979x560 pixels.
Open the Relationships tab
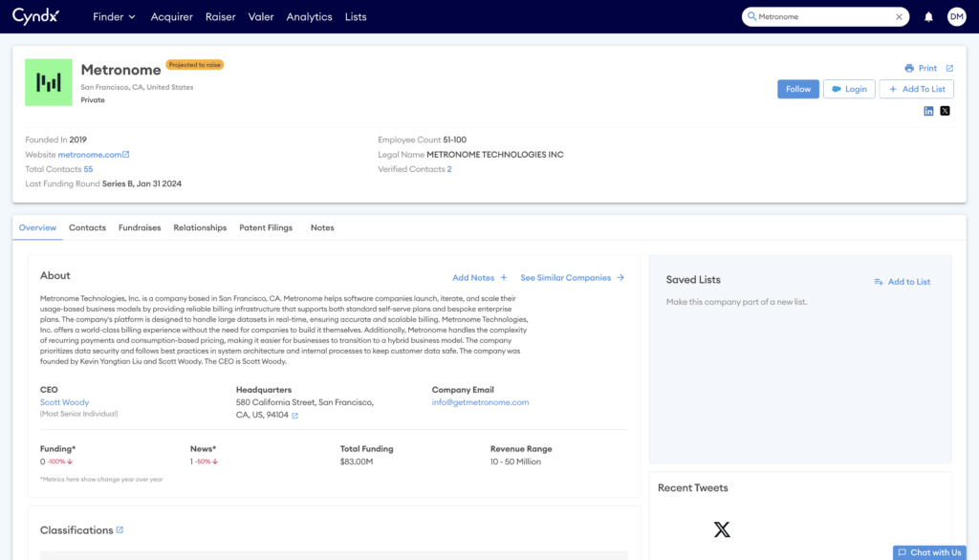tap(200, 227)
